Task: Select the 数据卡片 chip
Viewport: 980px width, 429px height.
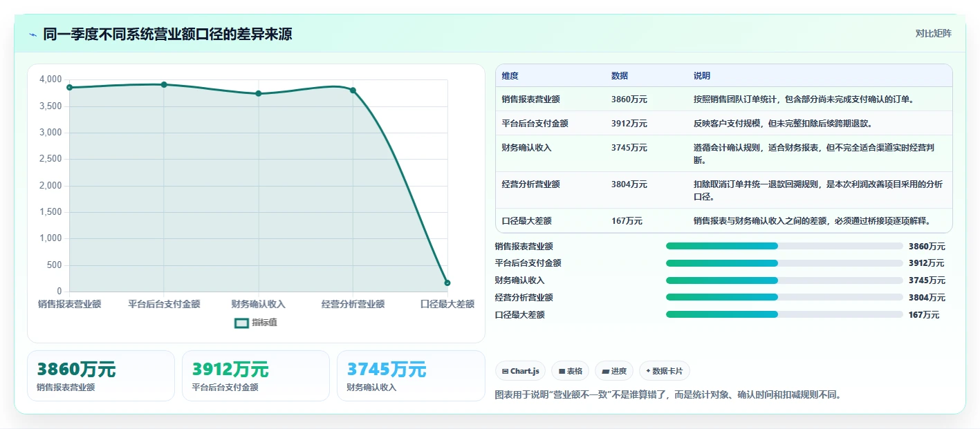Action: (664, 371)
